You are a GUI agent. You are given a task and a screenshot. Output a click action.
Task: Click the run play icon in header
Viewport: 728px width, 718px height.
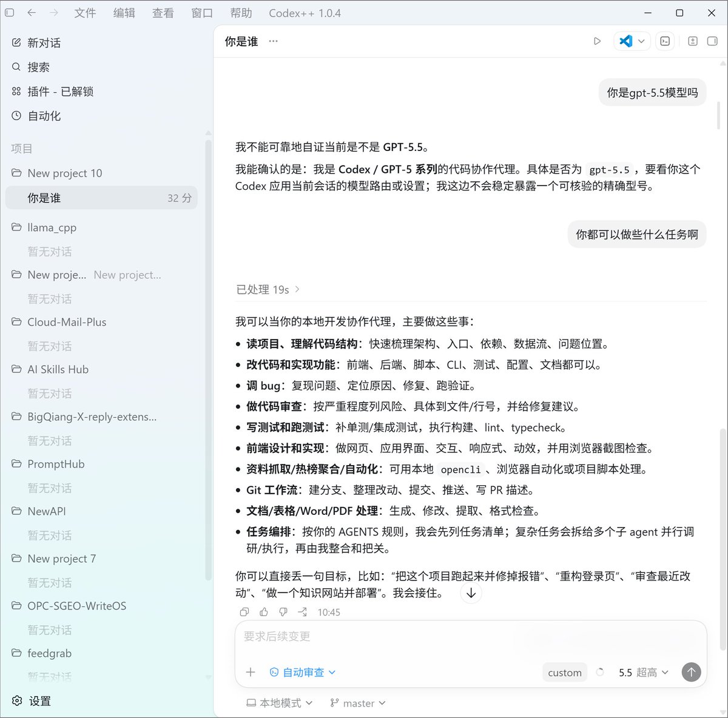click(x=597, y=41)
